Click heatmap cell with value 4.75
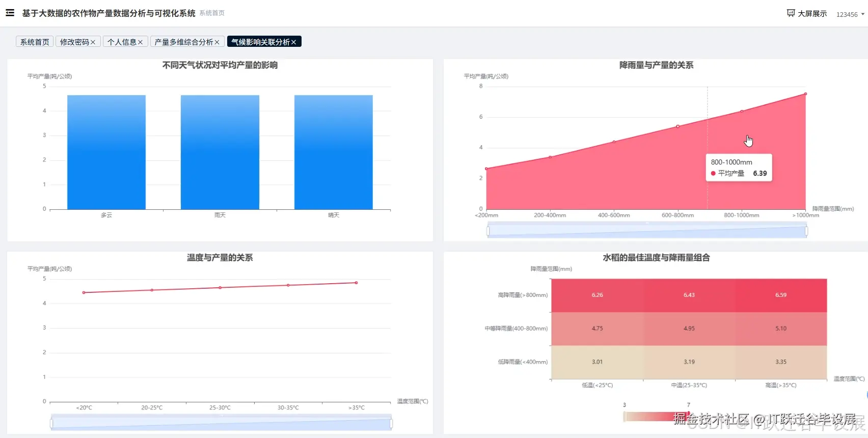The height and width of the screenshot is (438, 868). coord(597,329)
